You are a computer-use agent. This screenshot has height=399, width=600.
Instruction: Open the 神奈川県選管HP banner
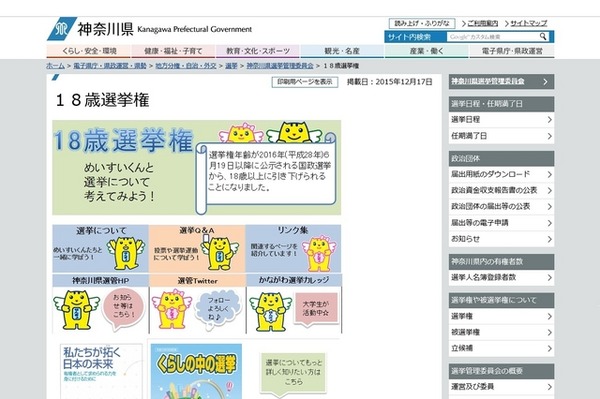pyautogui.click(x=100, y=304)
